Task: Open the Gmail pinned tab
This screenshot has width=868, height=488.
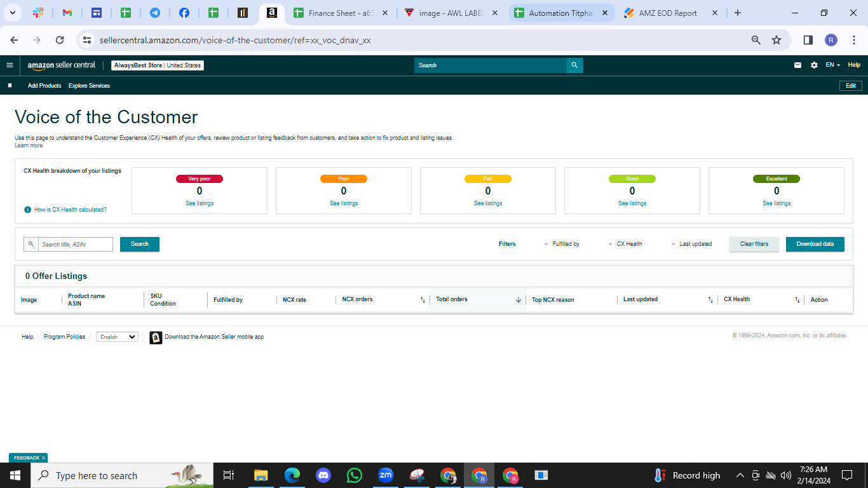Action: click(x=67, y=13)
